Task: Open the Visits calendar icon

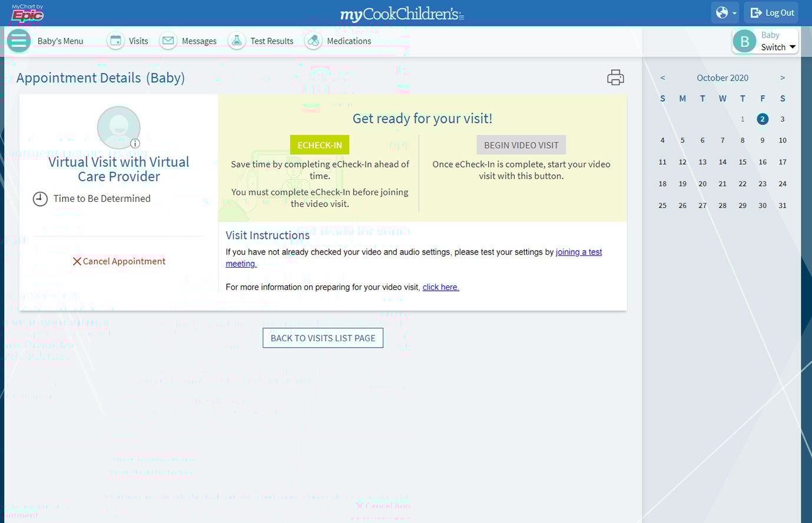Action: pos(116,41)
